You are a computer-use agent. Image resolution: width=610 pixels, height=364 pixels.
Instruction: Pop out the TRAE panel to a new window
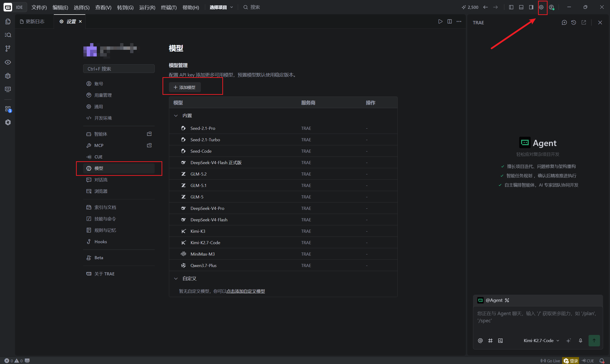coord(584,23)
